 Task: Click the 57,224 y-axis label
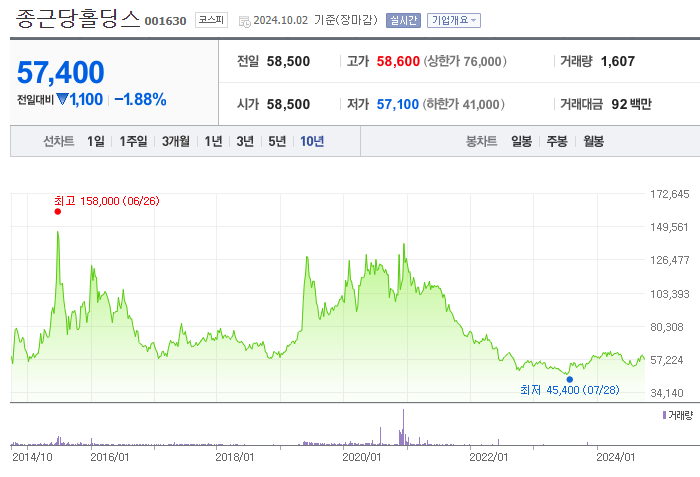tap(667, 360)
